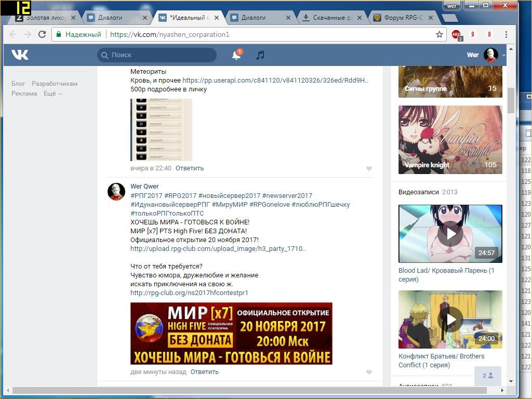The width and height of the screenshot is (532, 399).
Task: Click the #толькоРПГтолькоПТС hashtag
Action: point(167,214)
